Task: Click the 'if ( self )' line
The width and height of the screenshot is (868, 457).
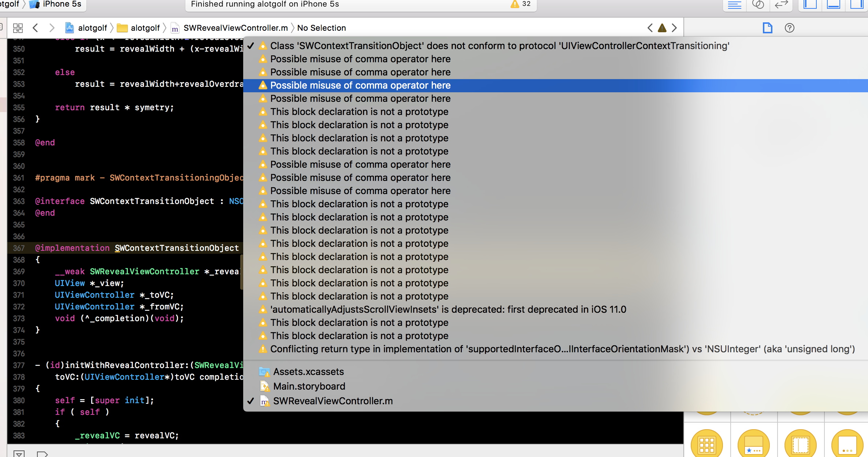Action: [82, 412]
